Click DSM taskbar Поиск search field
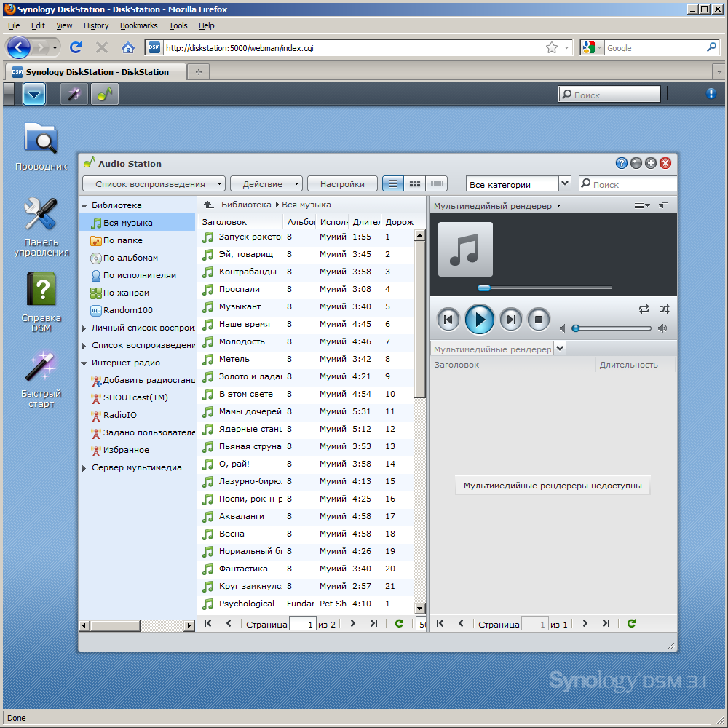Viewport: 728px width, 728px height. [x=609, y=94]
